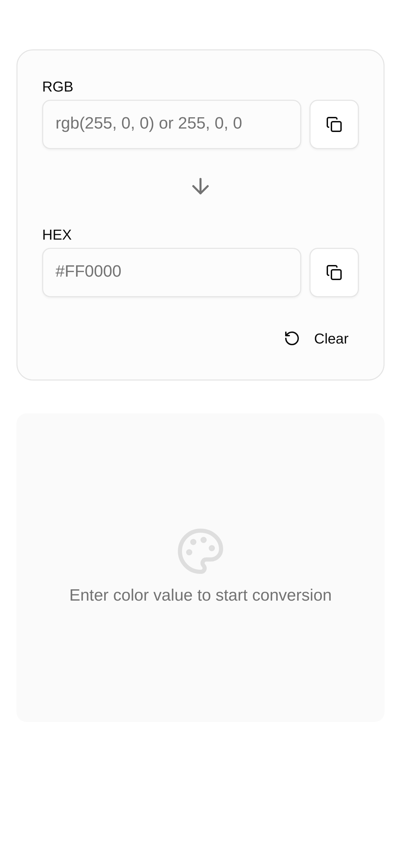Click the down arrow between RGB and HEX
Image resolution: width=401 pixels, height=868 pixels.
200,186
